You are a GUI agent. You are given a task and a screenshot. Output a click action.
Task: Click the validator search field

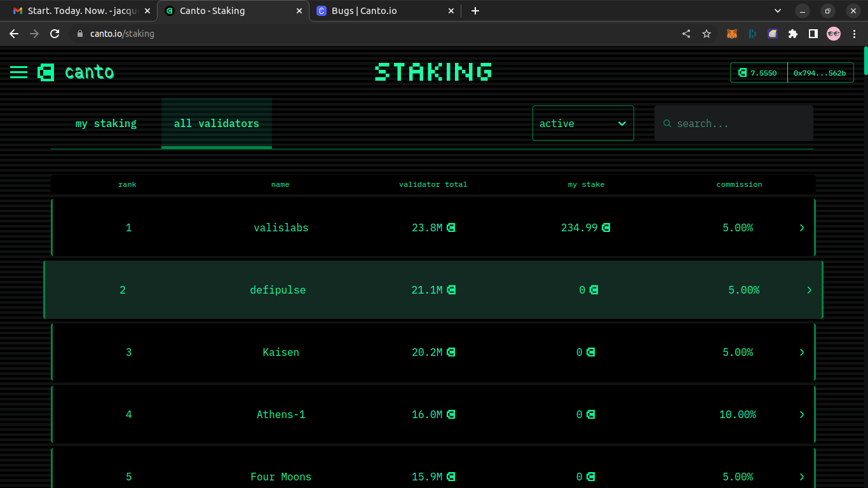[x=734, y=123]
